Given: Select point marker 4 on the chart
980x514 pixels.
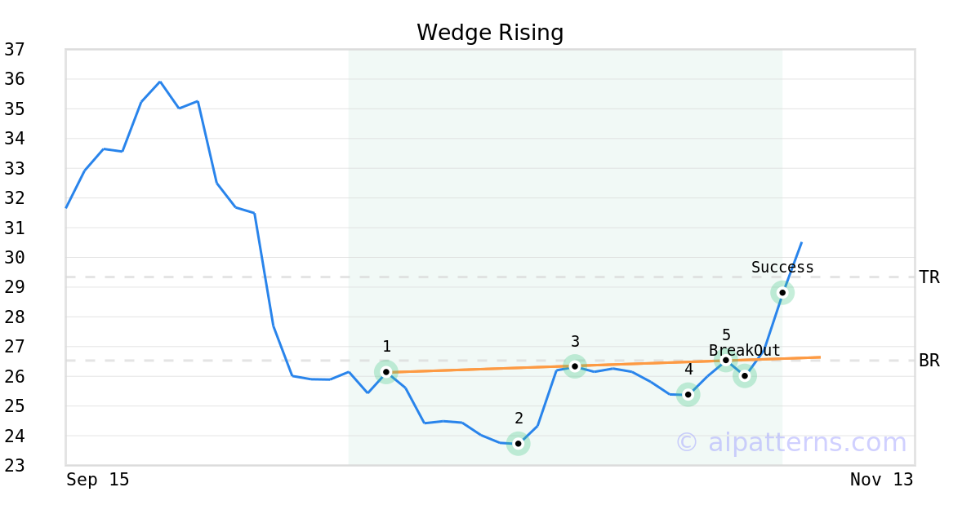Looking at the screenshot, I should tap(688, 395).
